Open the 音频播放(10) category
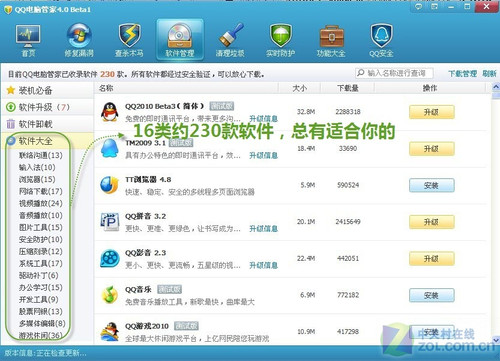Screen dimensions: 500x361 click(41, 215)
